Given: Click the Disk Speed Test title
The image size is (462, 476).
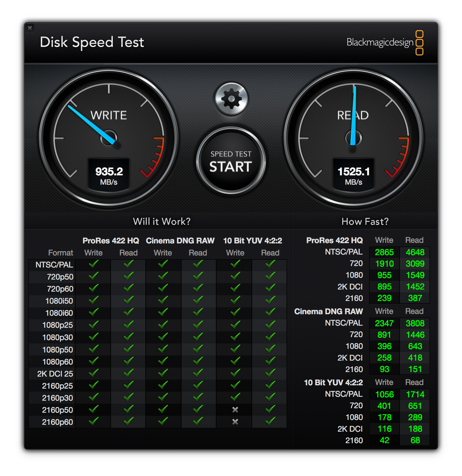Looking at the screenshot, I should (x=92, y=42).
